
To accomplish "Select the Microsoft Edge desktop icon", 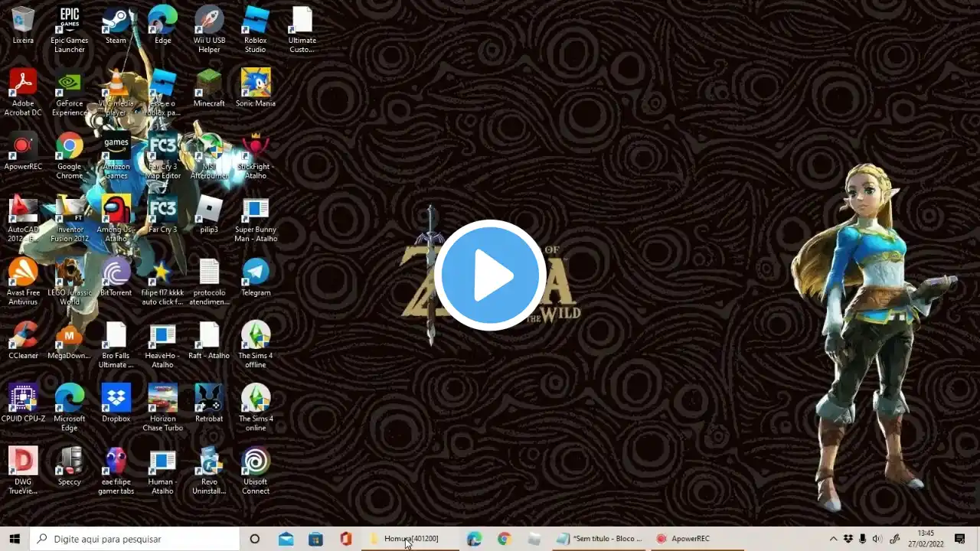I will click(x=70, y=408).
